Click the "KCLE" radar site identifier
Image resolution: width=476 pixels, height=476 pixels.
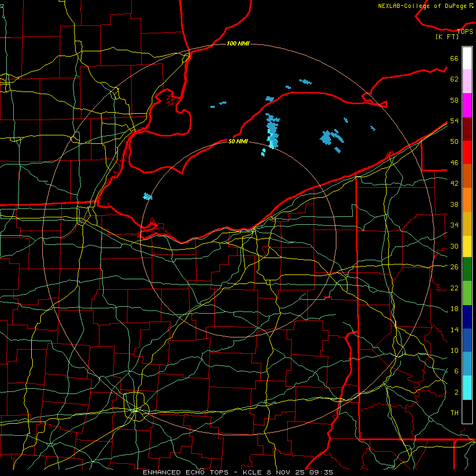252,472
